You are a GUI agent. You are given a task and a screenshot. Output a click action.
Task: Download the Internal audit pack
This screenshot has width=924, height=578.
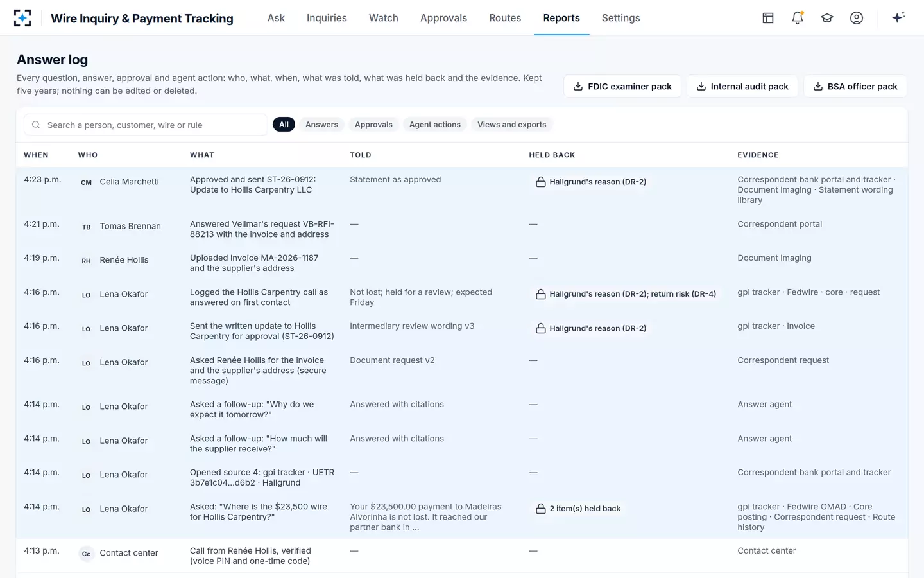(x=742, y=86)
